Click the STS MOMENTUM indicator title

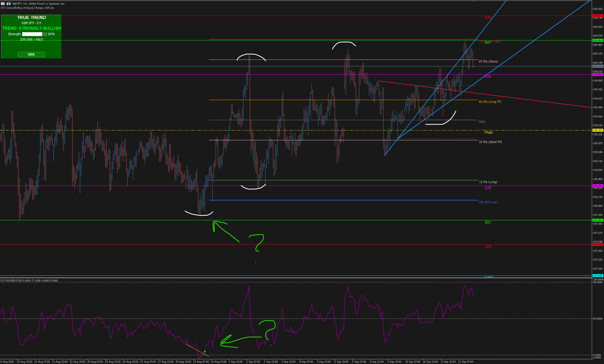11,281
